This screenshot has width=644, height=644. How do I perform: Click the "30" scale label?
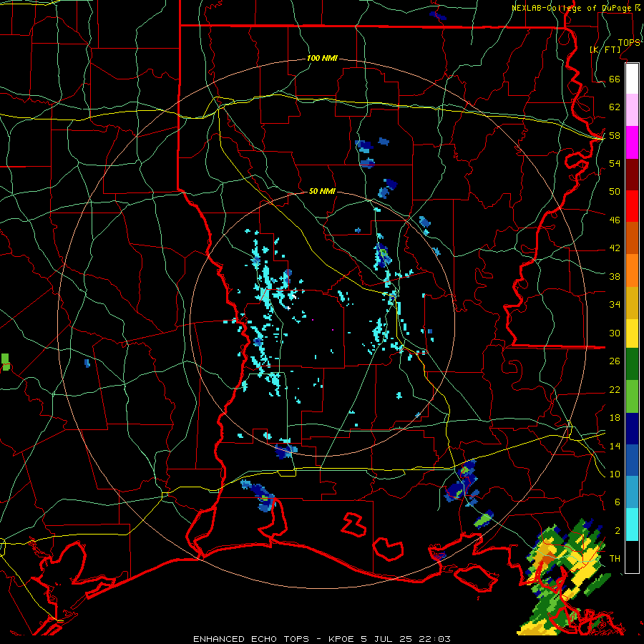coord(615,333)
